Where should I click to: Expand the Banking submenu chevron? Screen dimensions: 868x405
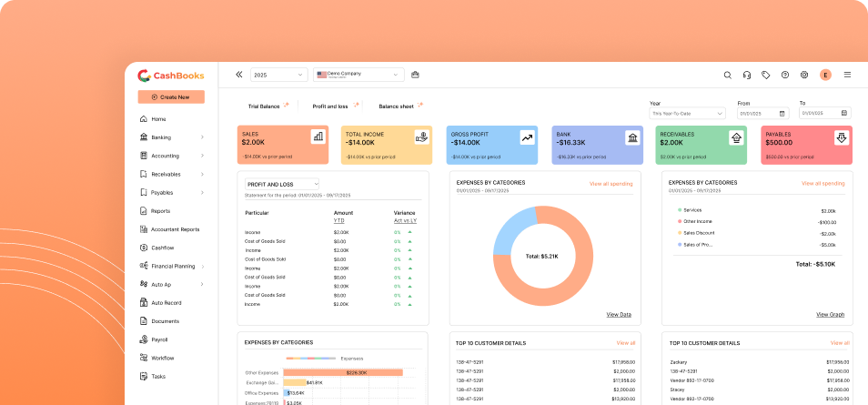pos(202,137)
